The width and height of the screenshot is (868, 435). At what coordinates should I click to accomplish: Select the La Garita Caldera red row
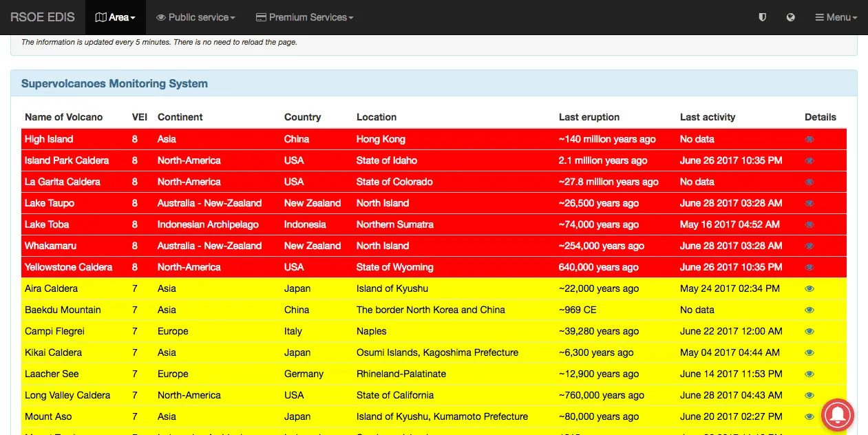pos(63,182)
